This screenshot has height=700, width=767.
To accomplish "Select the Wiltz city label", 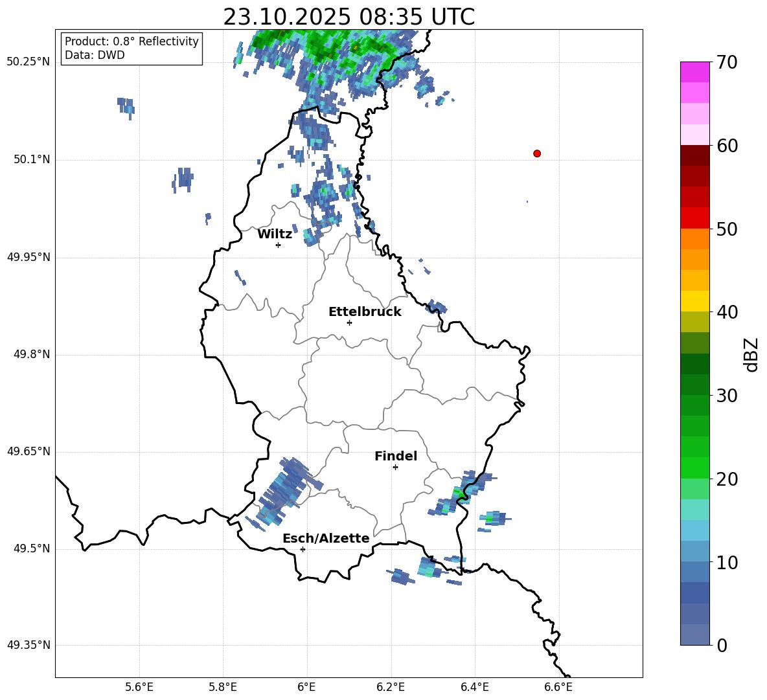I will tap(275, 234).
